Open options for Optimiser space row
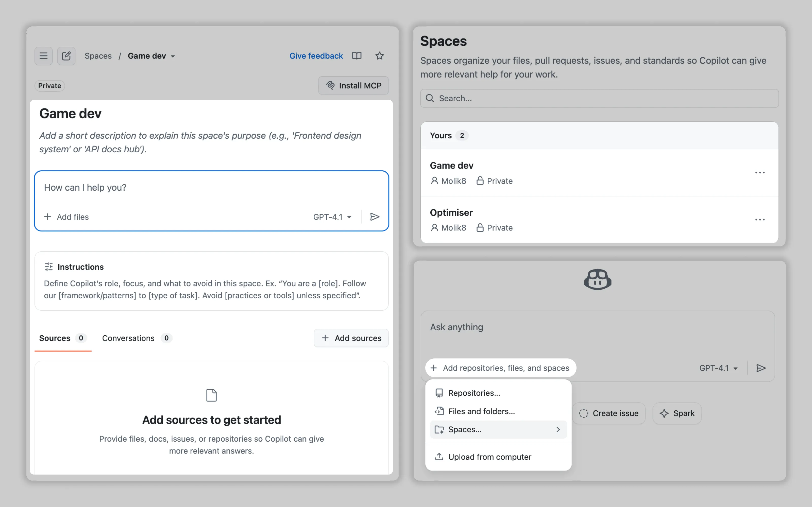Image resolution: width=812 pixels, height=507 pixels. [x=760, y=220]
